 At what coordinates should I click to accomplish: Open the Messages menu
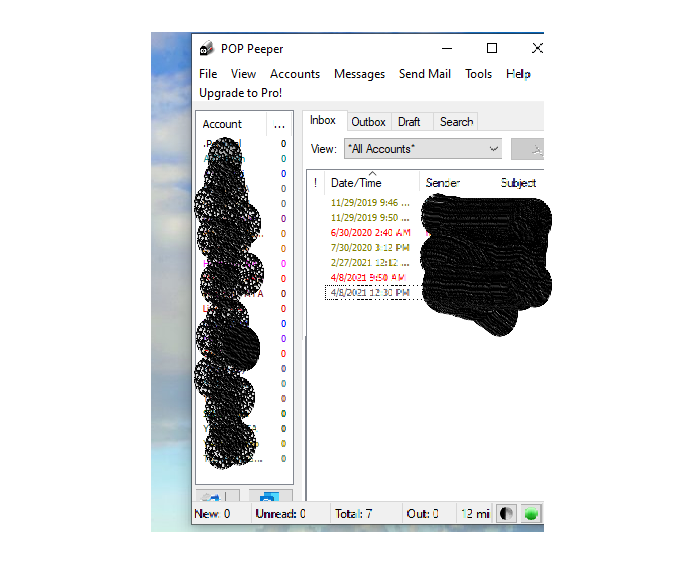[359, 74]
